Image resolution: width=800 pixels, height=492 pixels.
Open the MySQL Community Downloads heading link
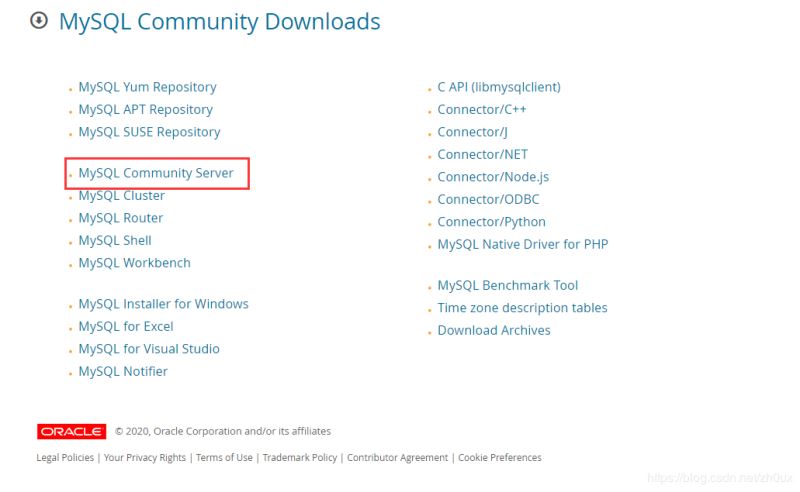[x=219, y=21]
